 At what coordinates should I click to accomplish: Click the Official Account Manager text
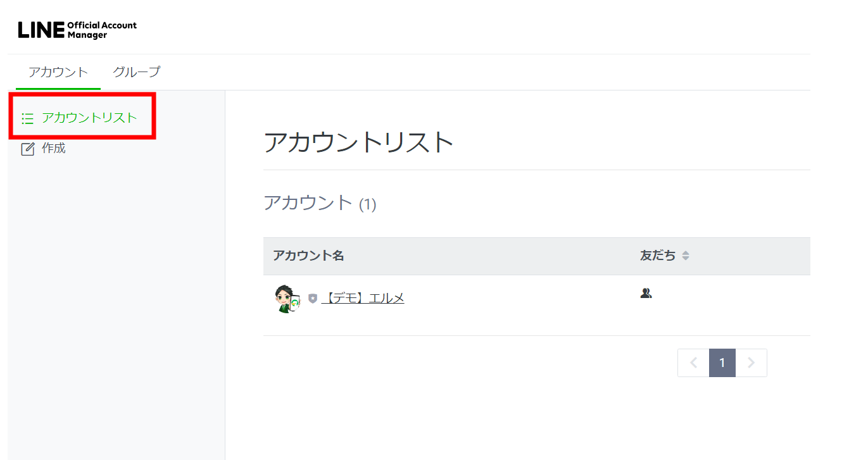(x=102, y=30)
